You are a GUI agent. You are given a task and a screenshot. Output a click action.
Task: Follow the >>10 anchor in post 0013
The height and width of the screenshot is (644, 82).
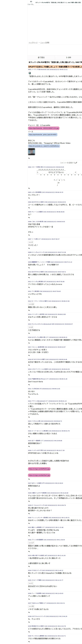[x=31, y=304]
